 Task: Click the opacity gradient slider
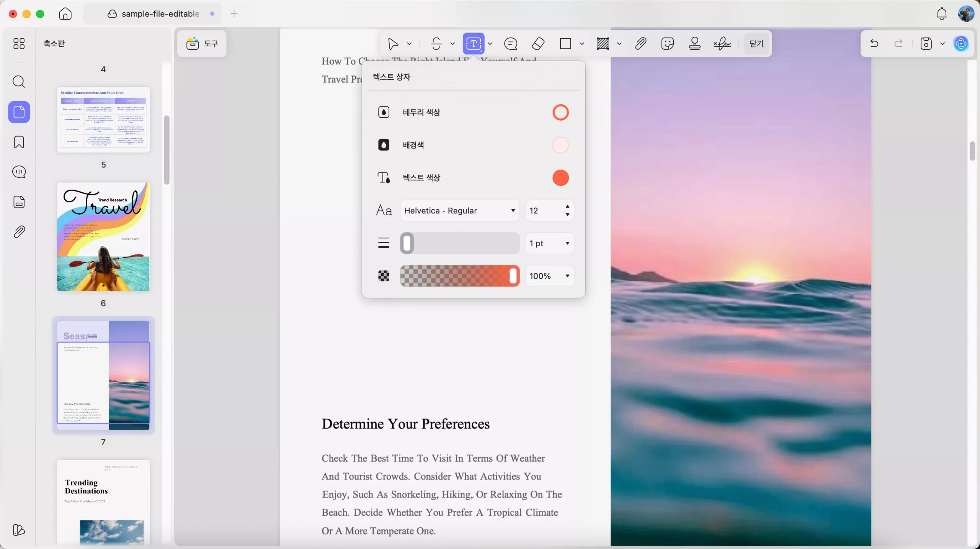[460, 276]
